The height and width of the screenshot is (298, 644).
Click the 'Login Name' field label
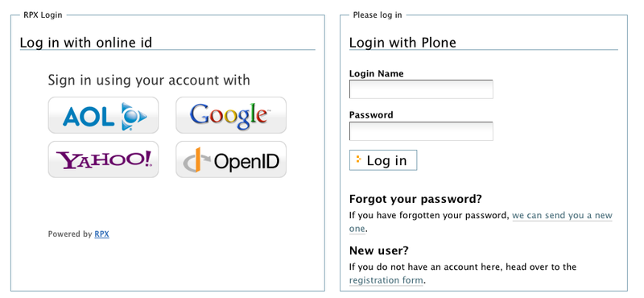pos(376,73)
